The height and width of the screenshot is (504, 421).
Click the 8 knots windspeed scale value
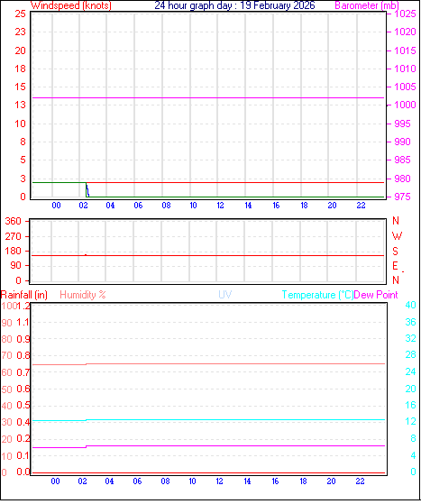point(23,142)
